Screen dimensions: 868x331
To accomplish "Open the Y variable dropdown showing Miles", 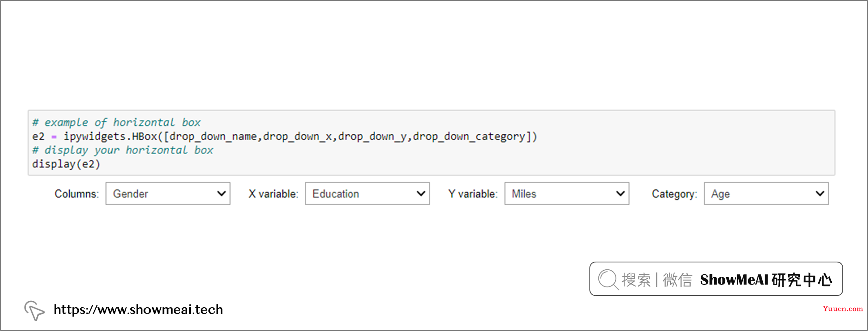I will click(x=567, y=193).
